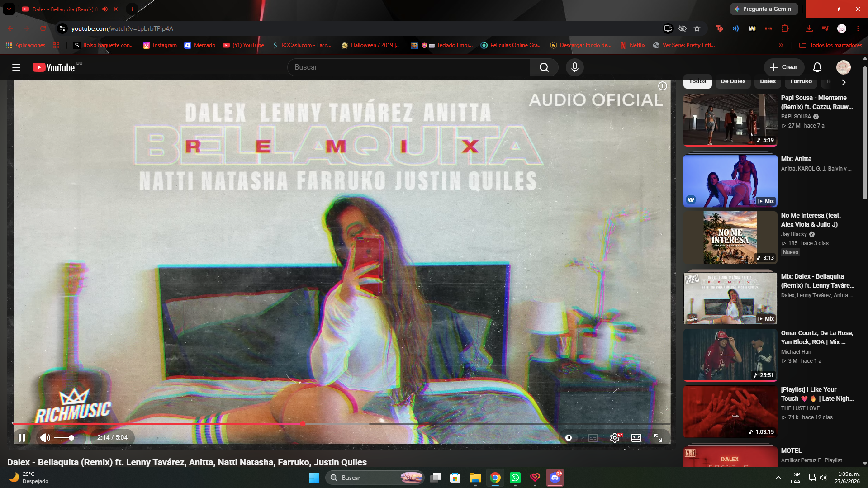Open the red Tp extension

click(720, 28)
